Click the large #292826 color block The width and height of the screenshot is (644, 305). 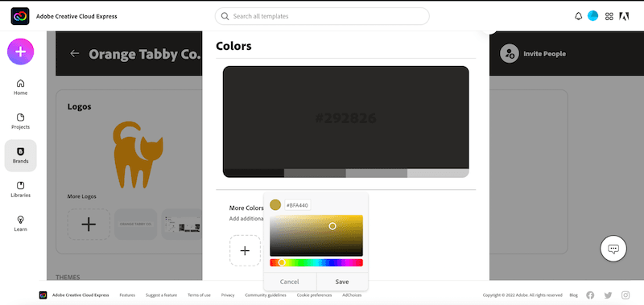pos(346,117)
